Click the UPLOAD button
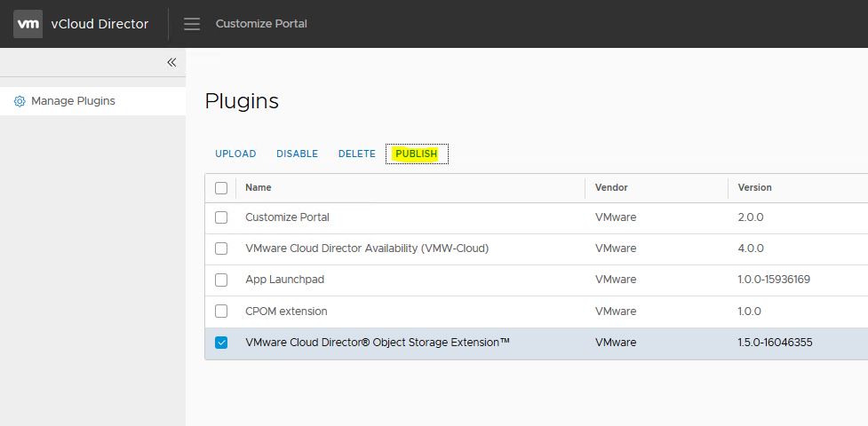This screenshot has height=426, width=868. point(235,154)
